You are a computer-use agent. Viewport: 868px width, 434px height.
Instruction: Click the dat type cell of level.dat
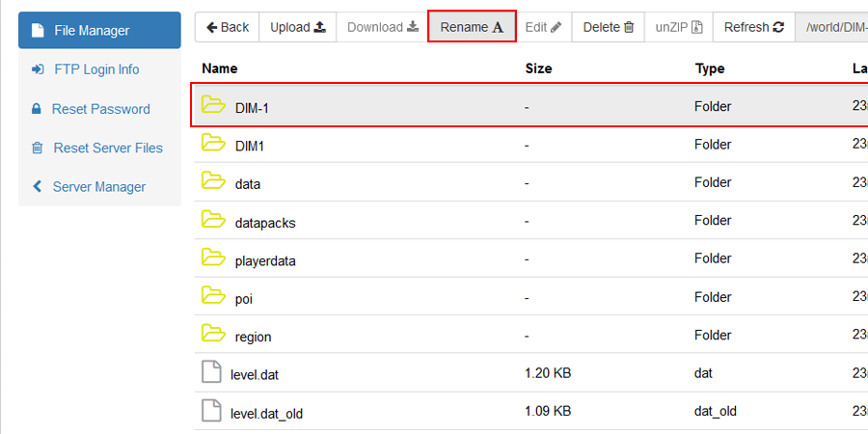click(x=704, y=373)
